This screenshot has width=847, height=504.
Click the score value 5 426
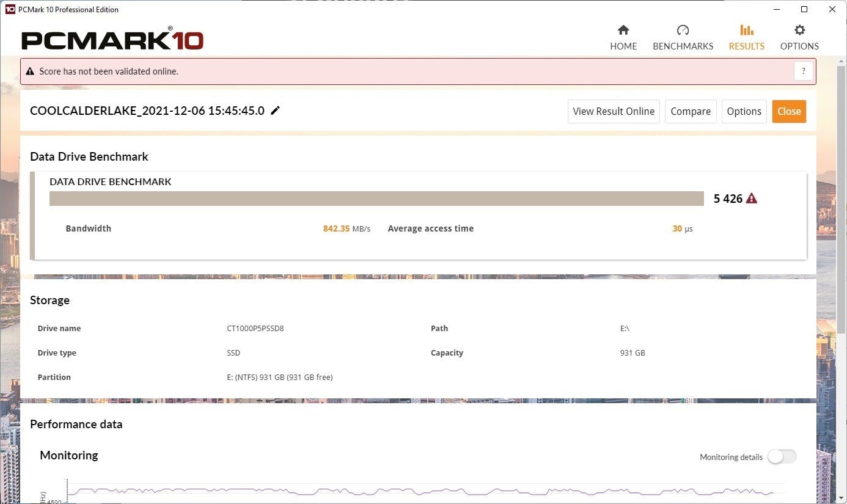click(x=728, y=199)
